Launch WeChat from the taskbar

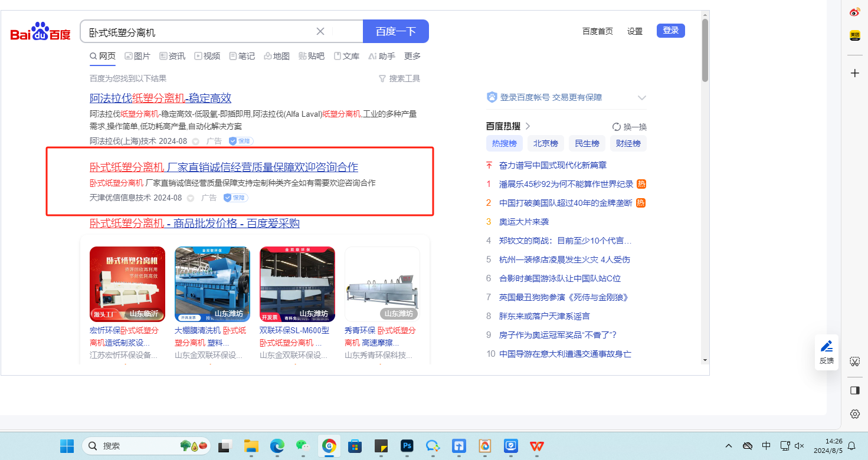(303, 446)
